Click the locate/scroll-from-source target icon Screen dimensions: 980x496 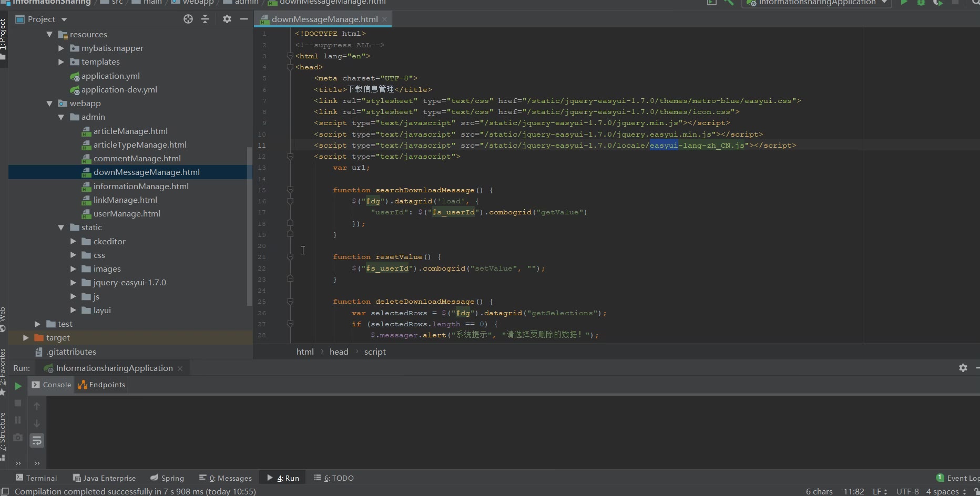coord(188,19)
